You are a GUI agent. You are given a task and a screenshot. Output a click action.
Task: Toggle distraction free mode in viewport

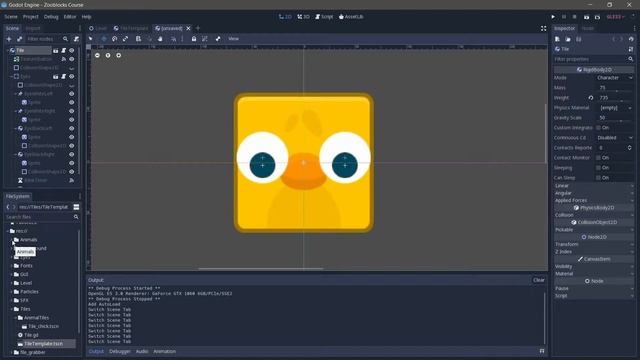(543, 28)
